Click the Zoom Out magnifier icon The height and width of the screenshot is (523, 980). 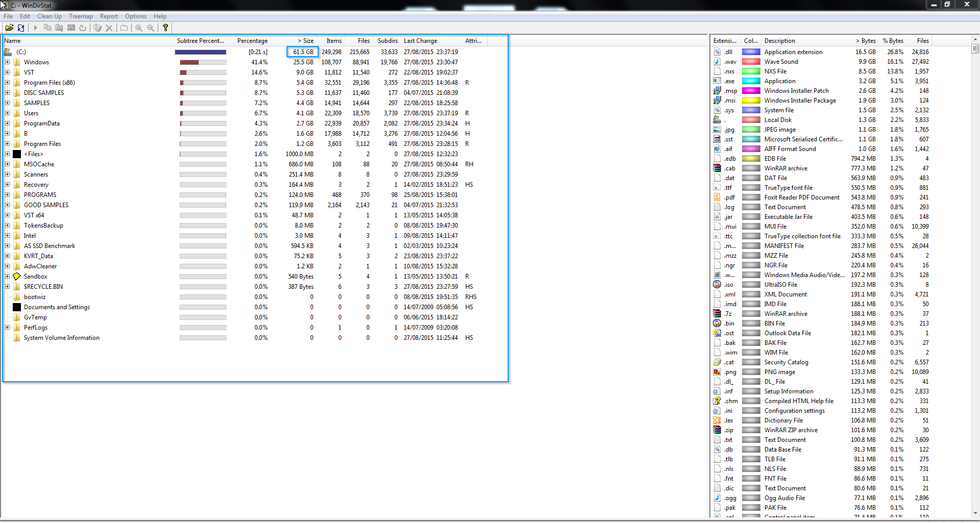coord(151,28)
